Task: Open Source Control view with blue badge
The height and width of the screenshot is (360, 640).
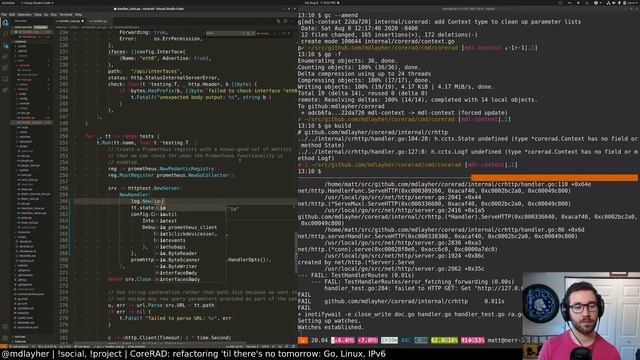Action: pos(5,46)
